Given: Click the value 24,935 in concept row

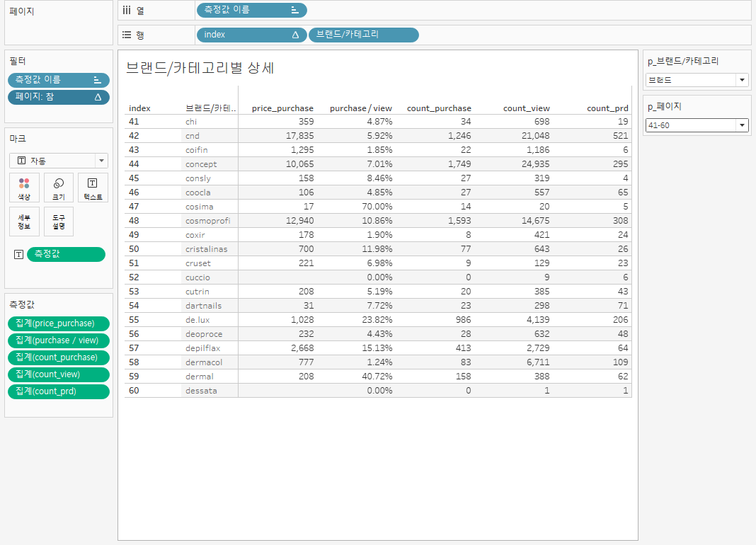Looking at the screenshot, I should [x=535, y=164].
